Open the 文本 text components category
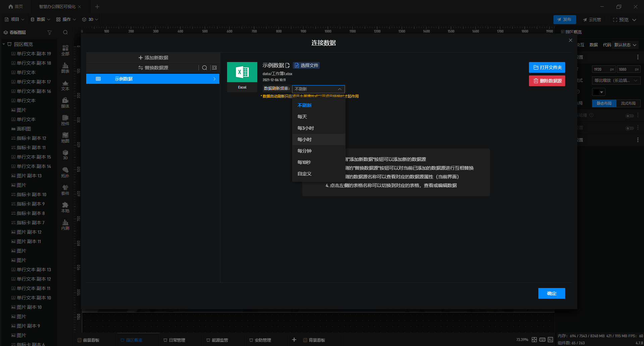 point(65,85)
